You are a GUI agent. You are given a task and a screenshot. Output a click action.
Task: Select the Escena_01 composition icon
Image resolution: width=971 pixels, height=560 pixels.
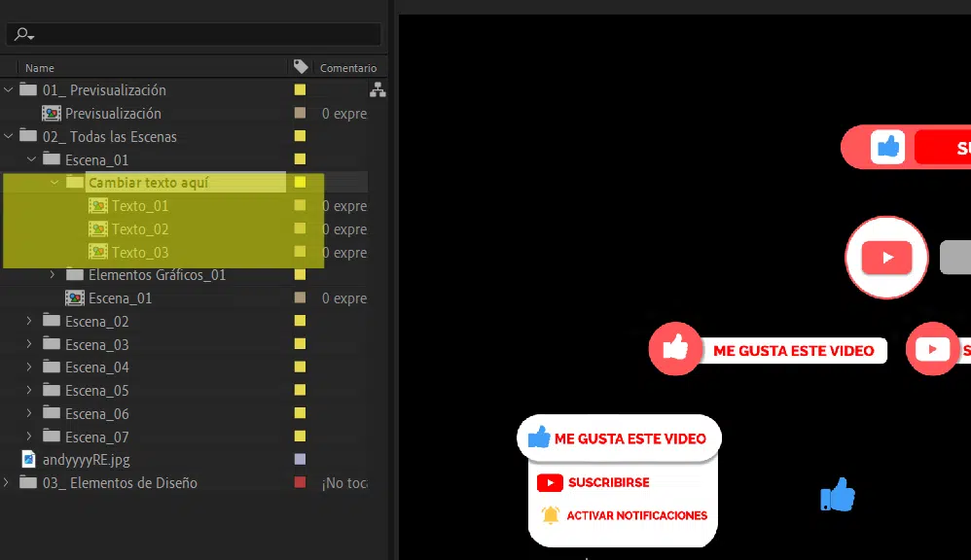pyautogui.click(x=75, y=298)
